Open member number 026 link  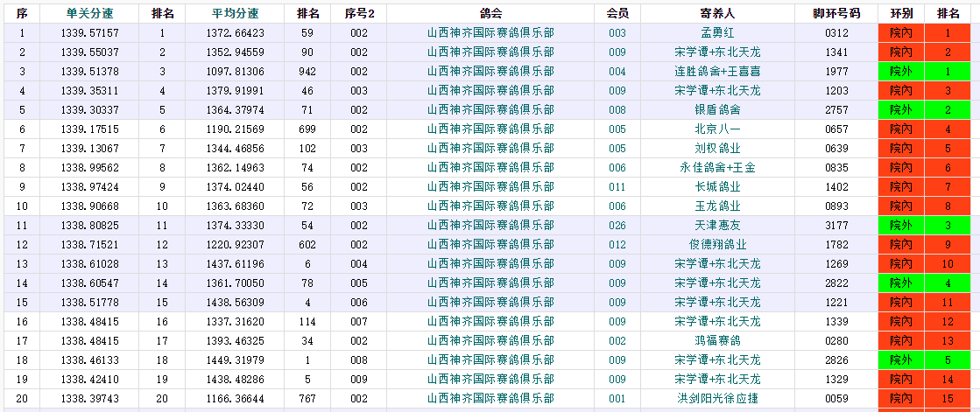pyautogui.click(x=617, y=226)
